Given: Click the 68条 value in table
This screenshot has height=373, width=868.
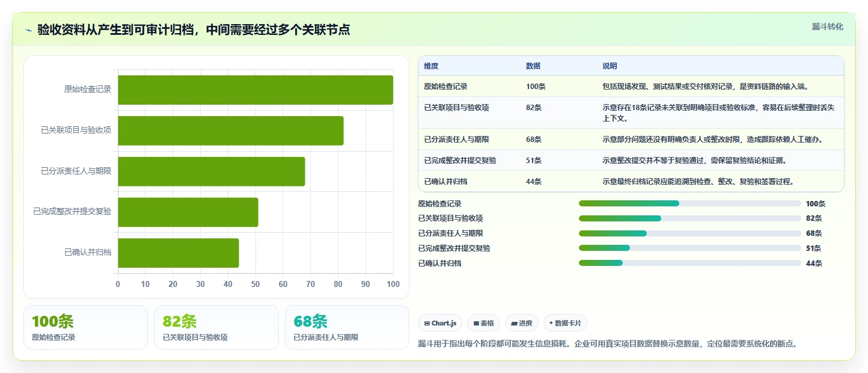Looking at the screenshot, I should click(534, 140).
